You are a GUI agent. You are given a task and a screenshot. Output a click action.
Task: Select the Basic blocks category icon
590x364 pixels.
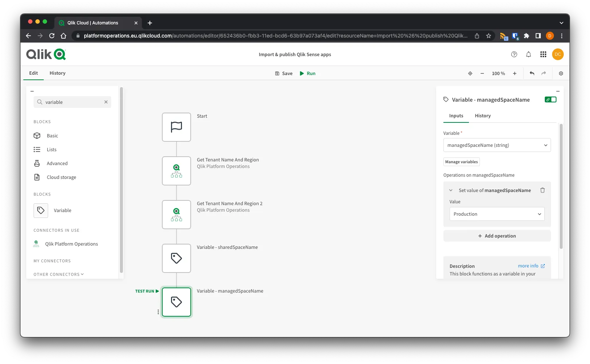[x=37, y=136]
